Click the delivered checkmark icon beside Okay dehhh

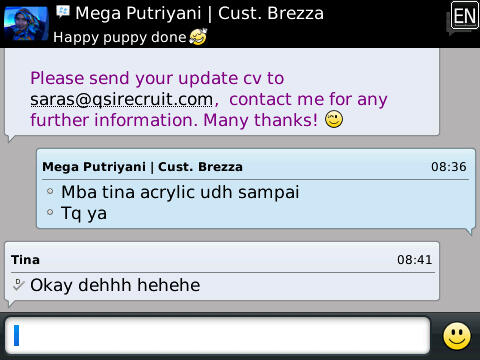[x=18, y=284]
